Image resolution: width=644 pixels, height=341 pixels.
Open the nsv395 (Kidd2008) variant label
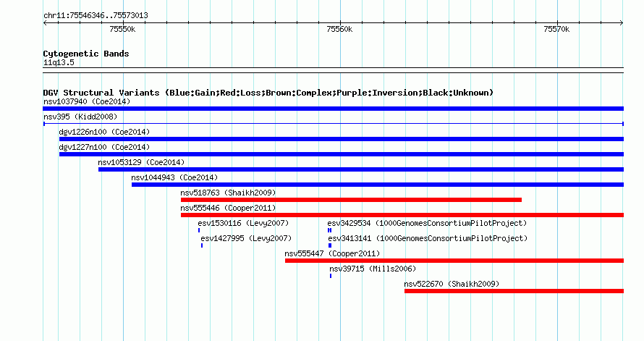point(80,117)
